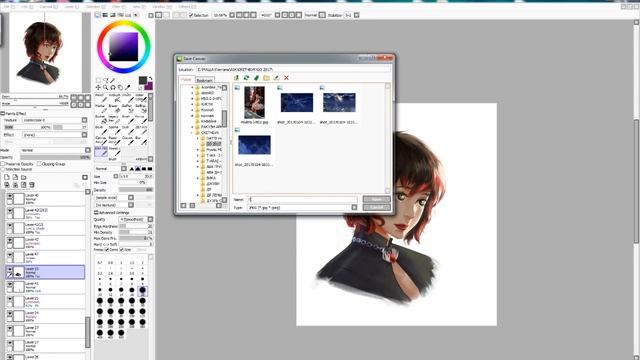640x360 pixels.
Task: Open the Stabilizer dropdown in top toolbar
Action: (x=357, y=15)
